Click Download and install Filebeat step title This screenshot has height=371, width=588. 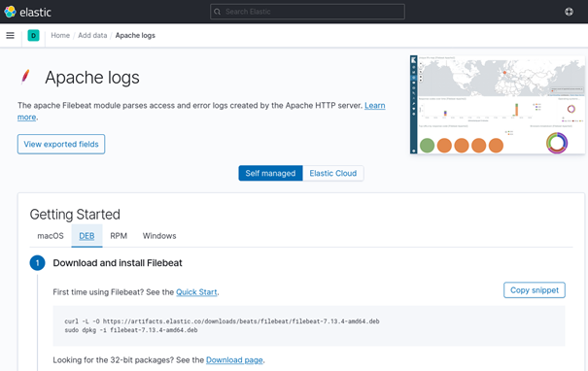click(118, 263)
